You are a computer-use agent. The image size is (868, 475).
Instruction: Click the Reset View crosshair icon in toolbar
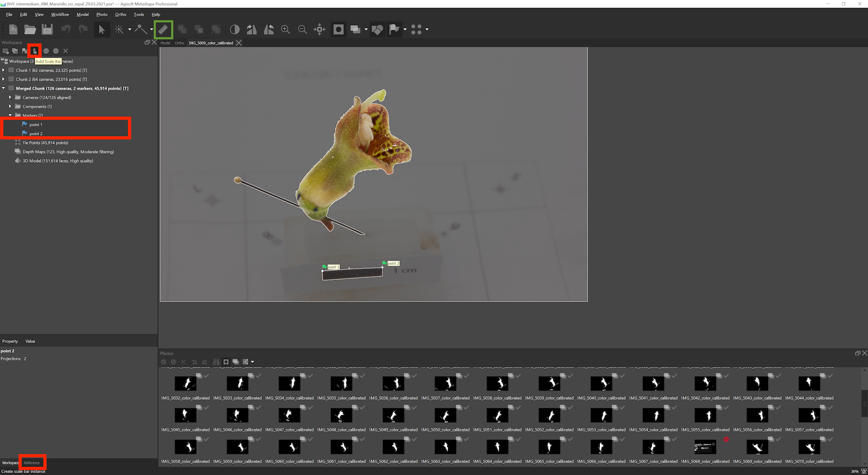319,29
